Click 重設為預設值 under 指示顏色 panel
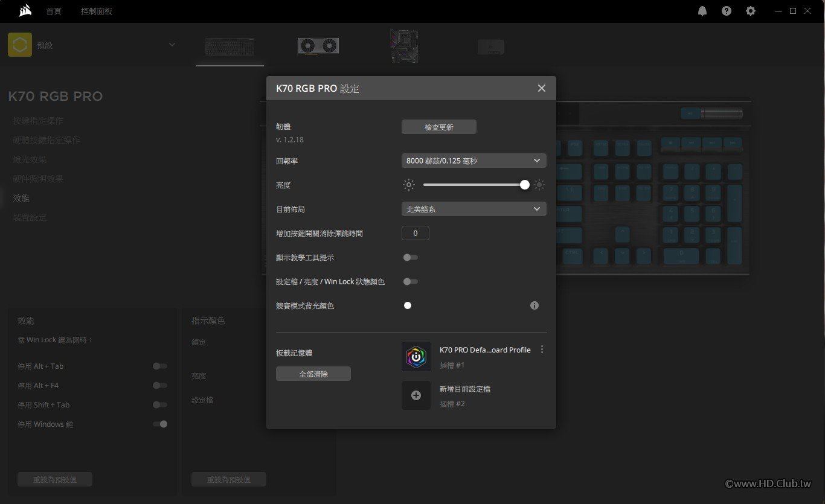 click(229, 479)
